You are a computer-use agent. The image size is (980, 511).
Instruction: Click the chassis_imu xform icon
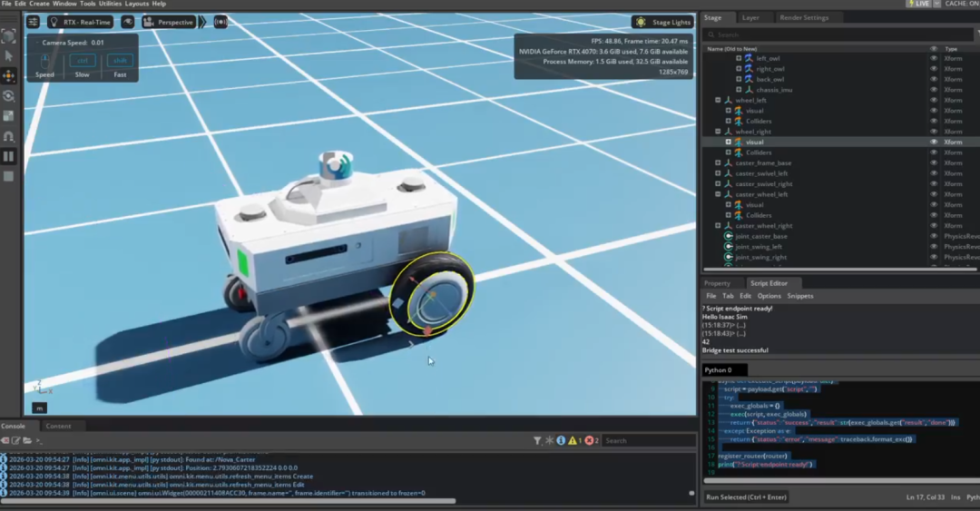(749, 90)
